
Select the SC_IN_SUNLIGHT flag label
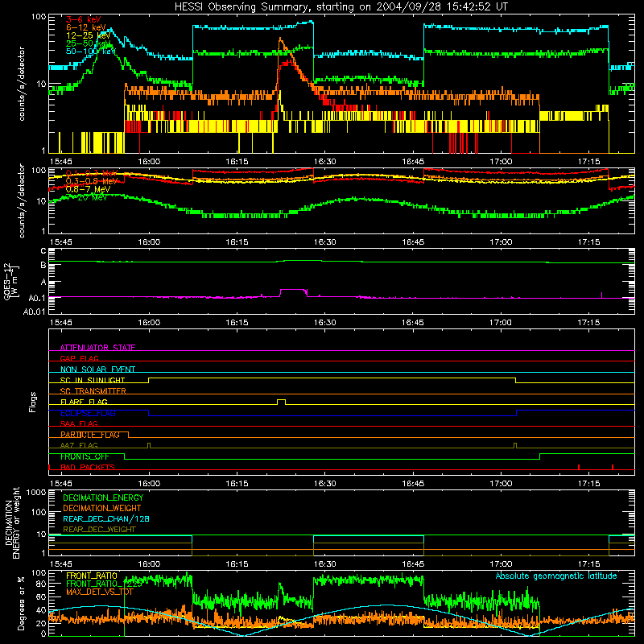pos(93,380)
